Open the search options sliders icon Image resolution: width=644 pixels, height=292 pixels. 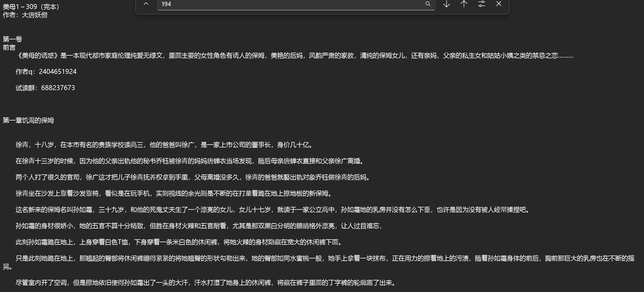481,4
